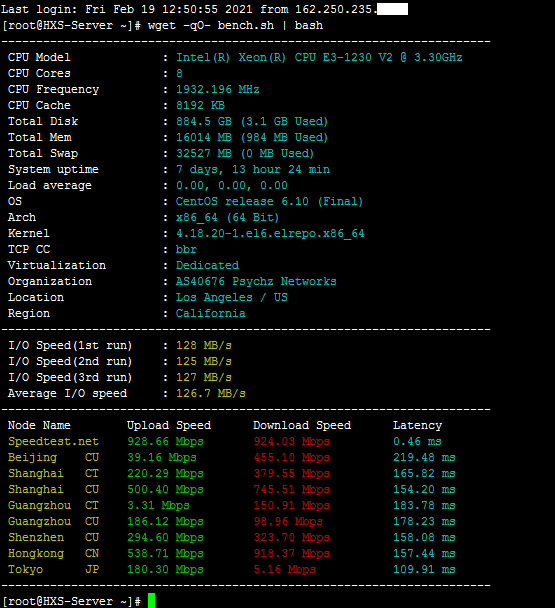
Task: Click Hongkong latency '157.44 ms'
Action: click(x=424, y=553)
